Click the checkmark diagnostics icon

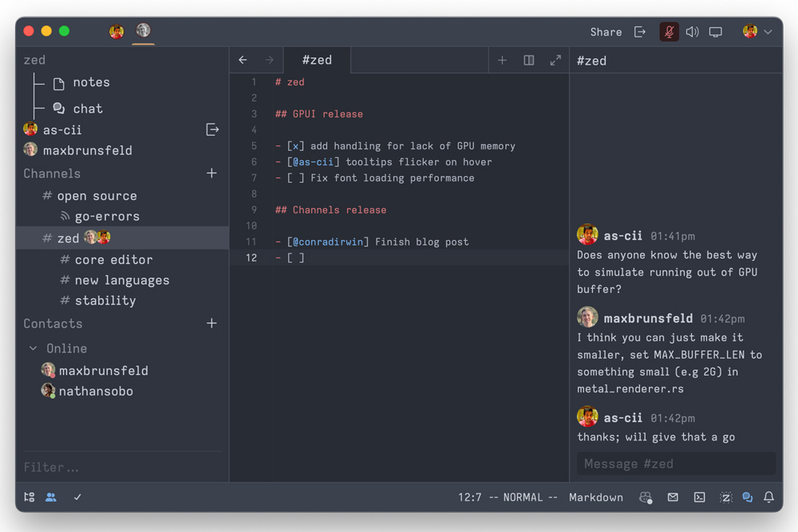click(x=77, y=497)
